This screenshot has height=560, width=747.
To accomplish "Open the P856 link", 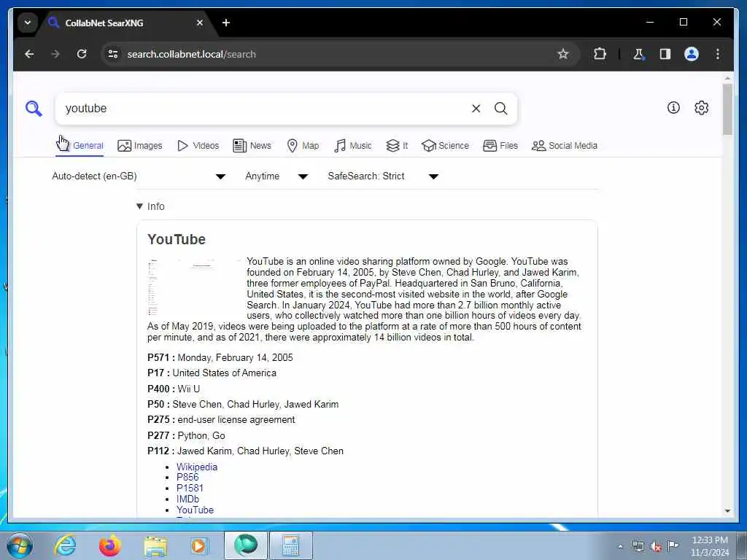I will 187,477.
